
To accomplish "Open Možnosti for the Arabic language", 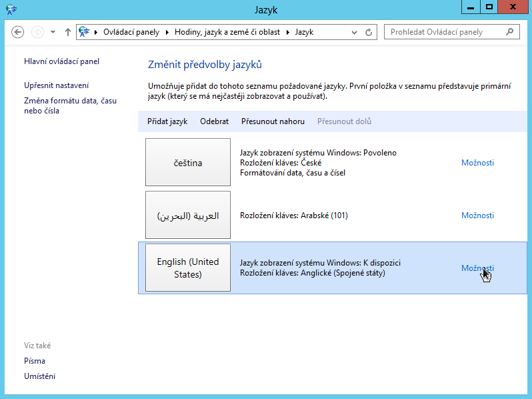I will 477,216.
